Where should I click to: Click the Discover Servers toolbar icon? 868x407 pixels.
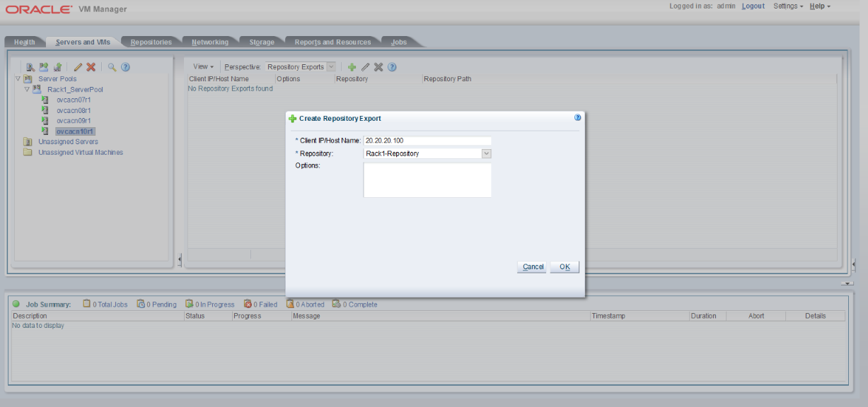[30, 66]
